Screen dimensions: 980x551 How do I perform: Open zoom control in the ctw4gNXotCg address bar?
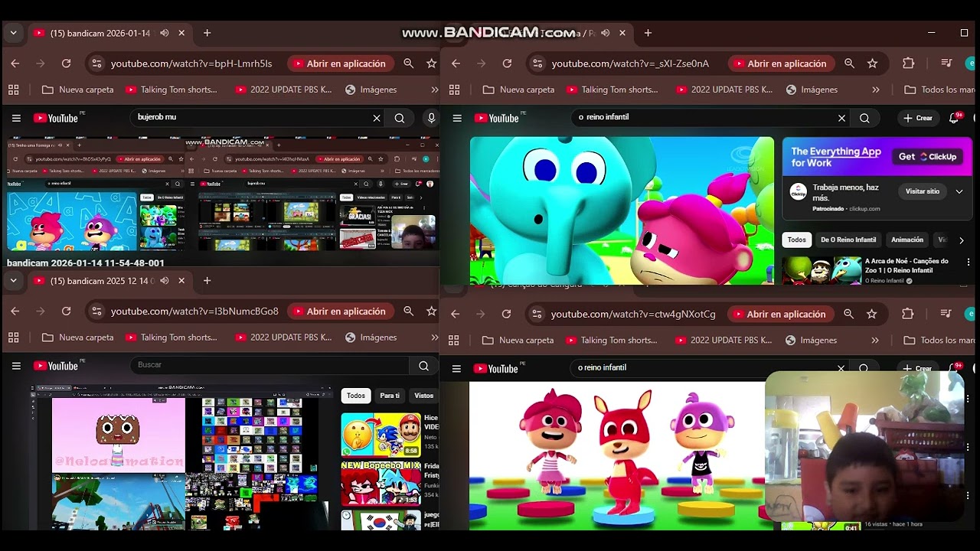click(848, 314)
